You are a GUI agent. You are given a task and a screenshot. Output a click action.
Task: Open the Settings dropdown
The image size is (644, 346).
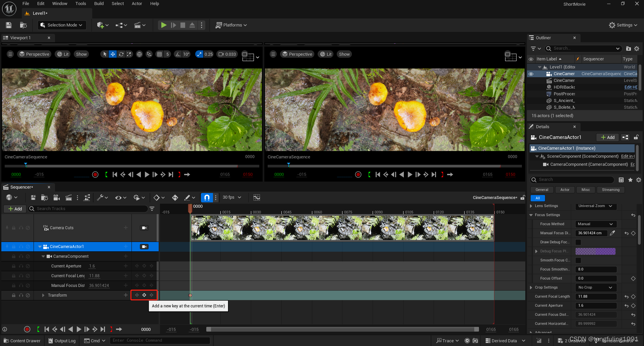pyautogui.click(x=623, y=25)
